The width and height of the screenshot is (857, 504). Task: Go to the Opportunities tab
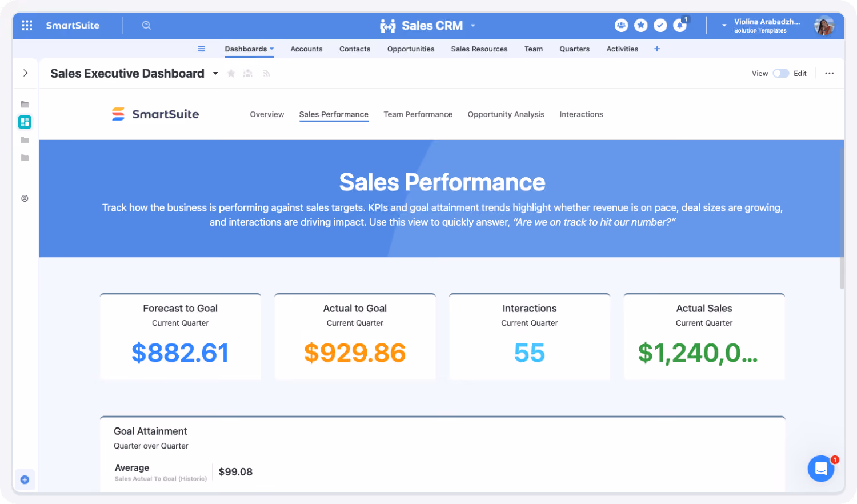coord(411,49)
